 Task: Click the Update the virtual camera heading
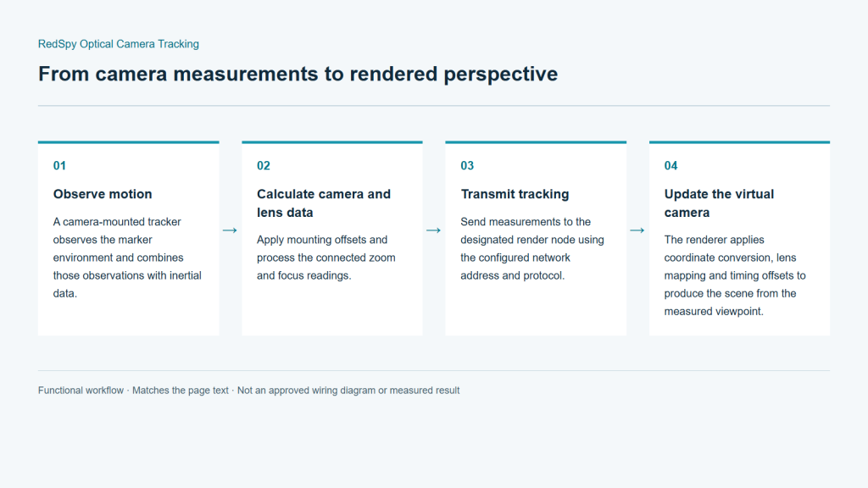[719, 203]
